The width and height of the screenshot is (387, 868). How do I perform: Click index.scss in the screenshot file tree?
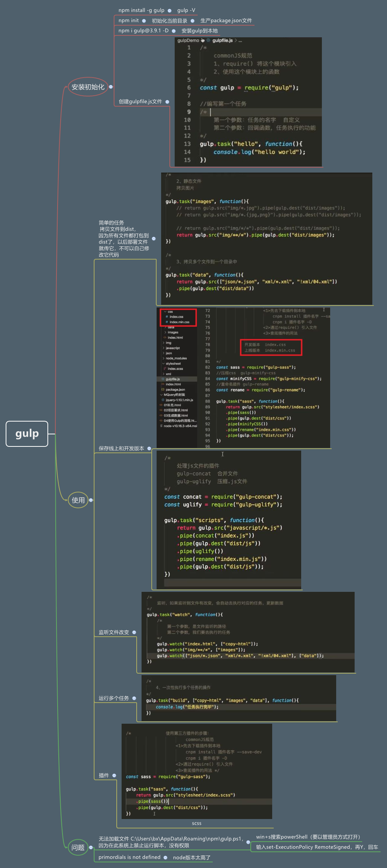pos(175,368)
